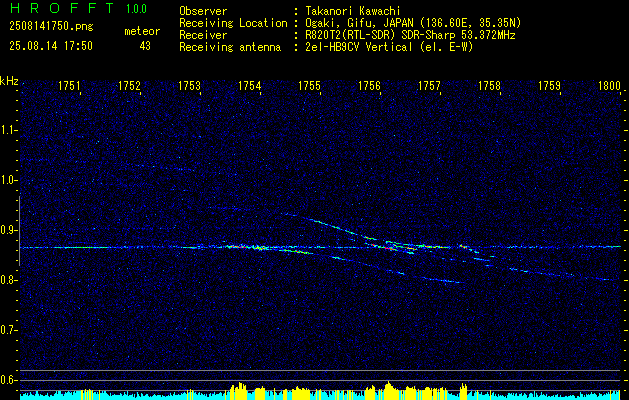Click the 0.9 kHz axis label
This screenshot has height=400, width=629.
8,230
